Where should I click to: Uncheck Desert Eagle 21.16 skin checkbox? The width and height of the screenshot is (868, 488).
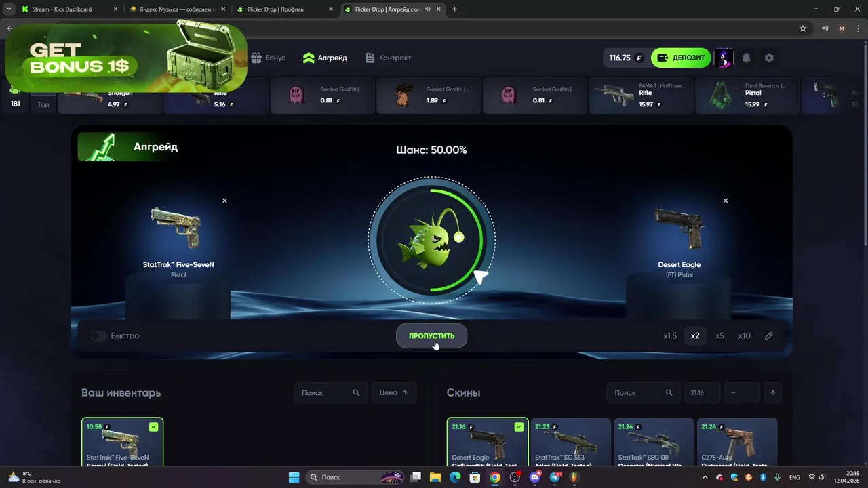519,427
